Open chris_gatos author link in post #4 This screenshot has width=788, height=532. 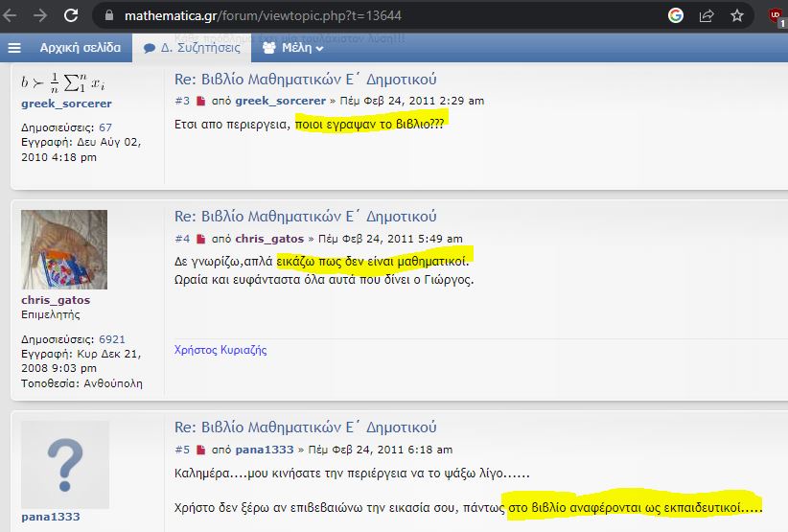point(270,239)
